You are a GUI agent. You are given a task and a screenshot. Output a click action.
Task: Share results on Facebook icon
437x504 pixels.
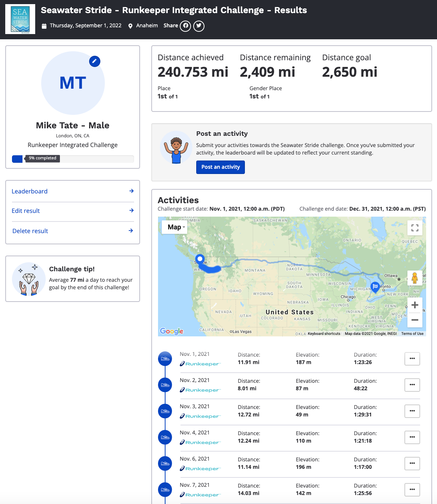185,26
